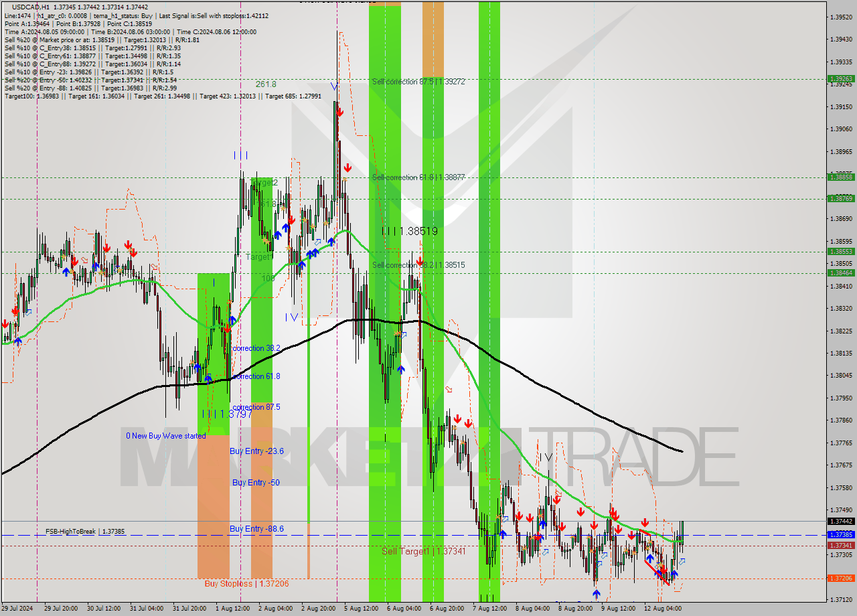Click the '1 Aug 12:00' time axis label
The height and width of the screenshot is (616, 857).
pyautogui.click(x=232, y=609)
